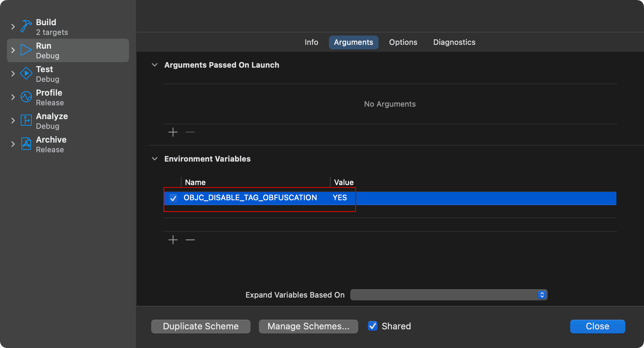Open Expand Variables Based On dropdown
644x348 pixels.
449,295
